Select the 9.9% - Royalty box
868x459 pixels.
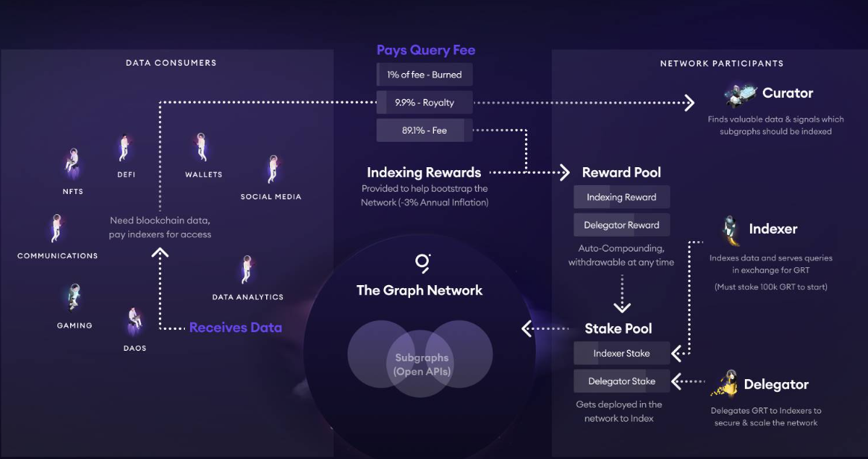424,102
